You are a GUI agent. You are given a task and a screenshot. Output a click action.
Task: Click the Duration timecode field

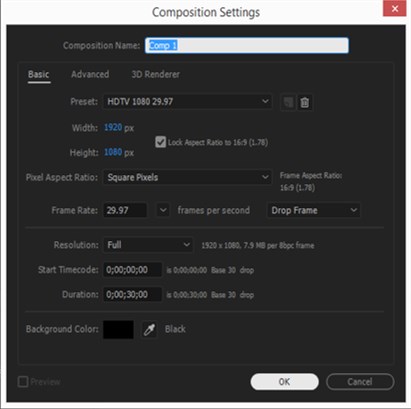(x=133, y=295)
